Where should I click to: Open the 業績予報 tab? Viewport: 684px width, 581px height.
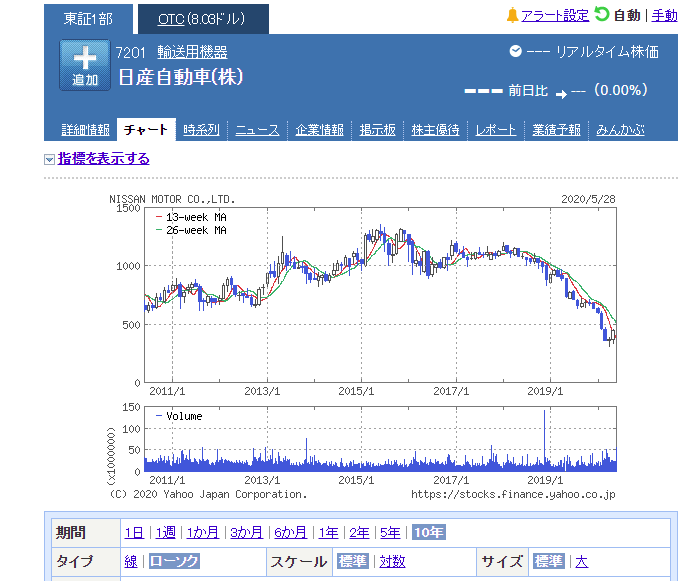click(x=556, y=130)
